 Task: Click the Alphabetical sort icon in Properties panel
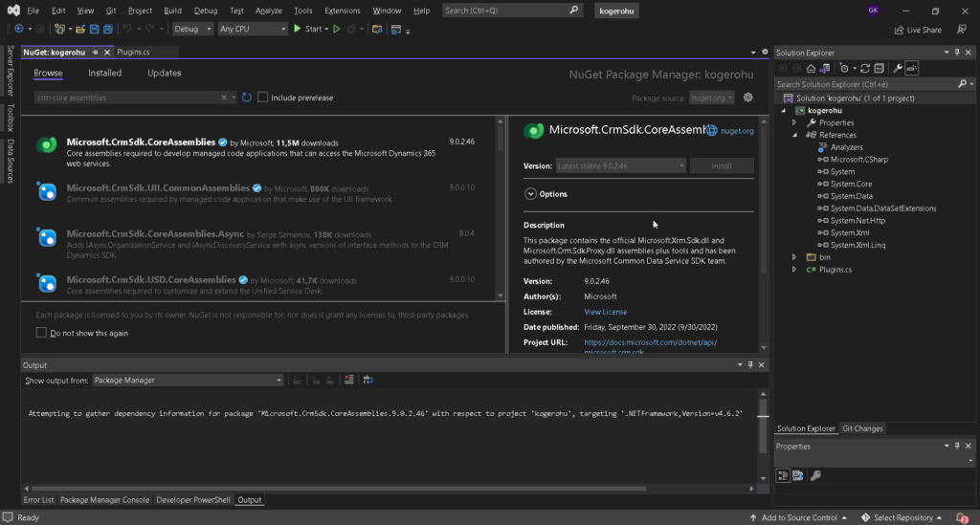798,475
